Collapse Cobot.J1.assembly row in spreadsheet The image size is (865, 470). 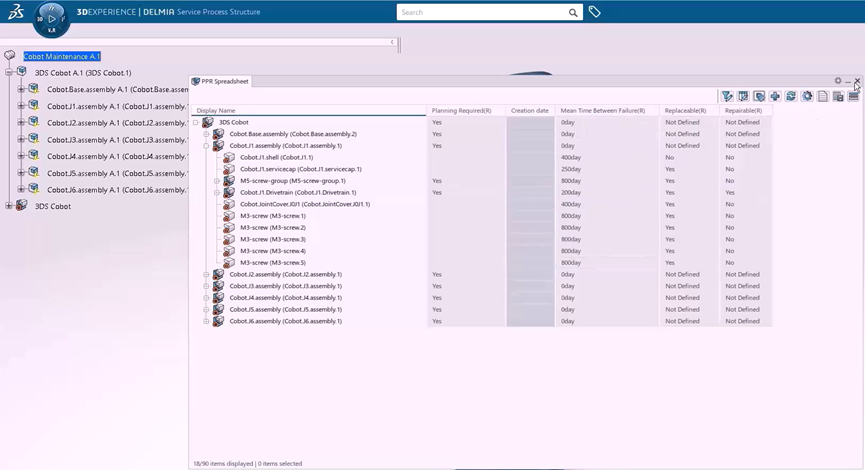coord(206,146)
